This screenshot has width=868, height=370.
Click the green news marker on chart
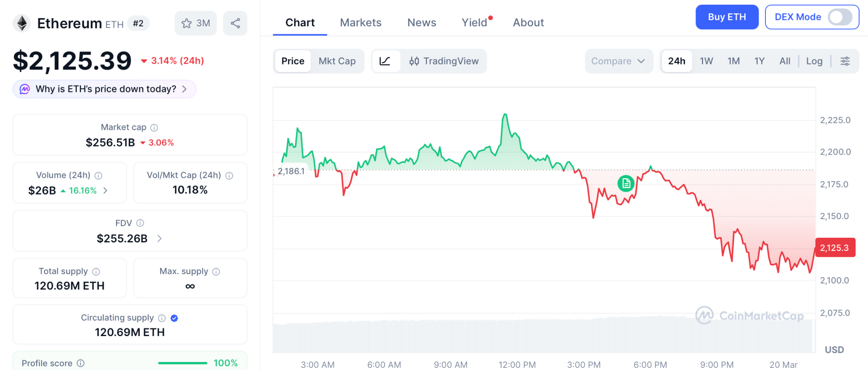coord(626,184)
